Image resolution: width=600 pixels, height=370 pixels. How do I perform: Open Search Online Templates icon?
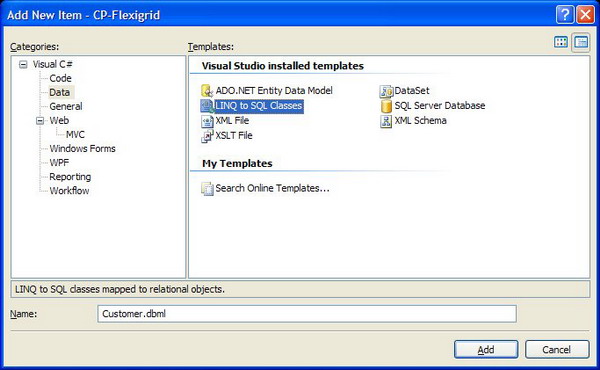point(207,189)
